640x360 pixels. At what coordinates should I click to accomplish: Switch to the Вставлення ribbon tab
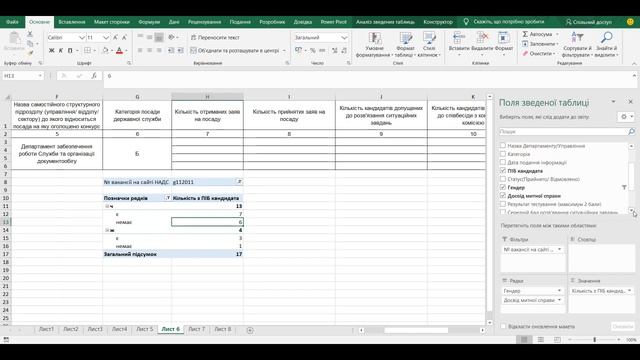tap(72, 22)
